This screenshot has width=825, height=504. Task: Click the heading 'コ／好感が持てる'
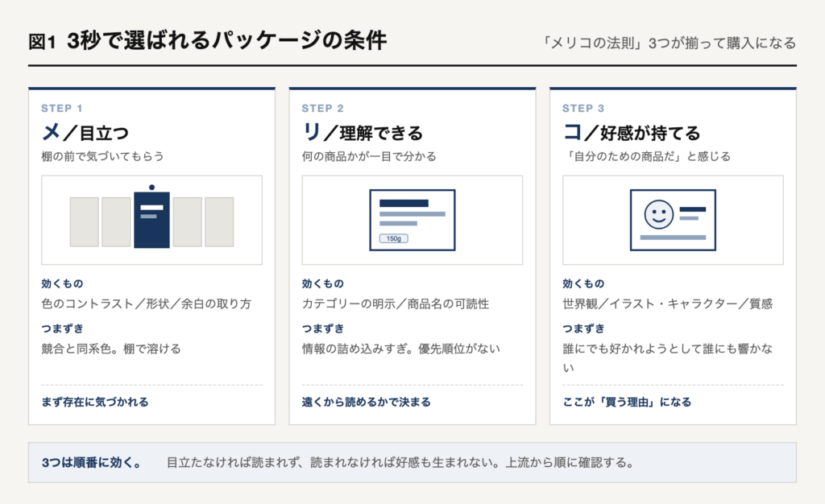632,132
